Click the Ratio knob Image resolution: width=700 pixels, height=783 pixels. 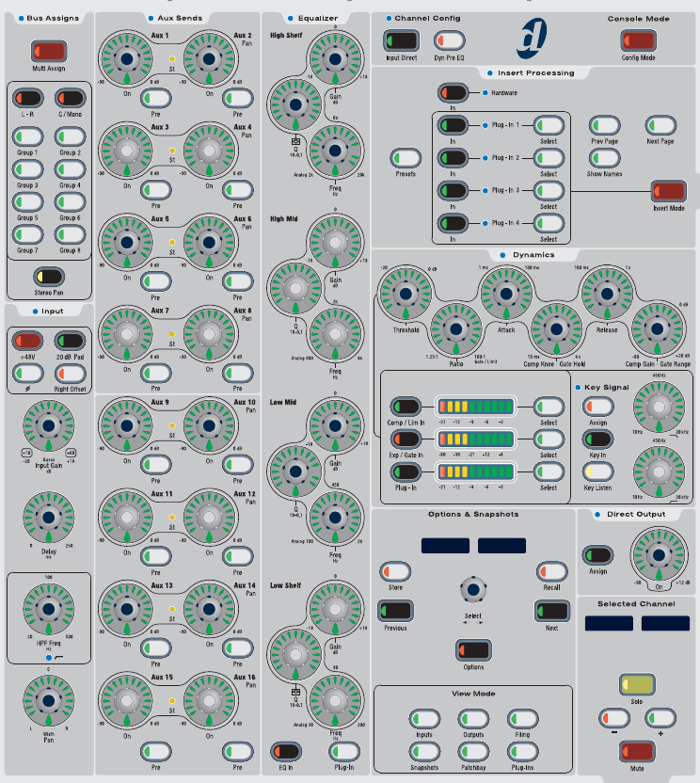[456, 329]
